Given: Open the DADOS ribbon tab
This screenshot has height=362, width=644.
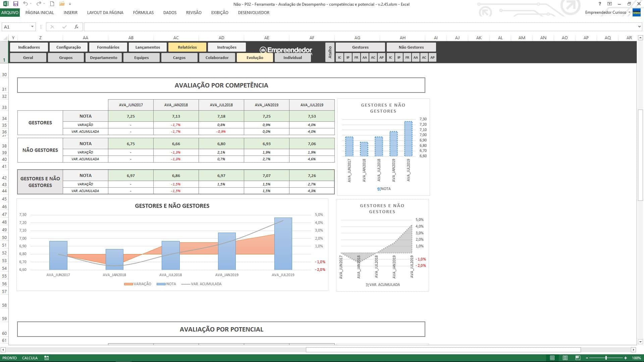Looking at the screenshot, I should pos(170,12).
